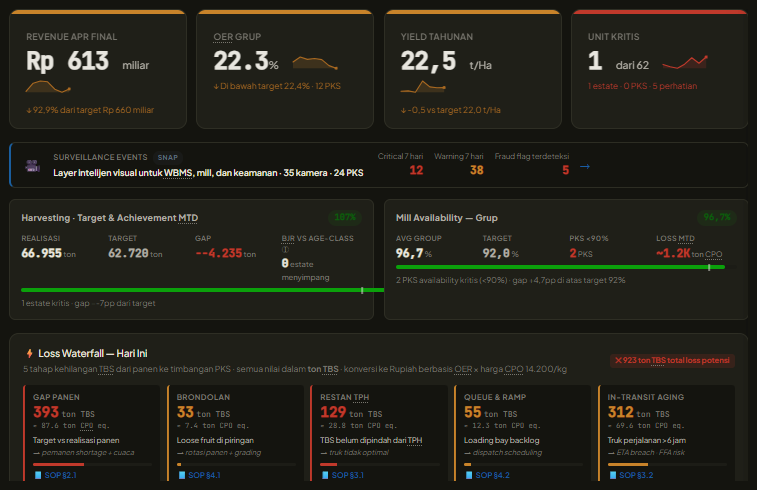Open surveillance events via blue arrow

585,167
